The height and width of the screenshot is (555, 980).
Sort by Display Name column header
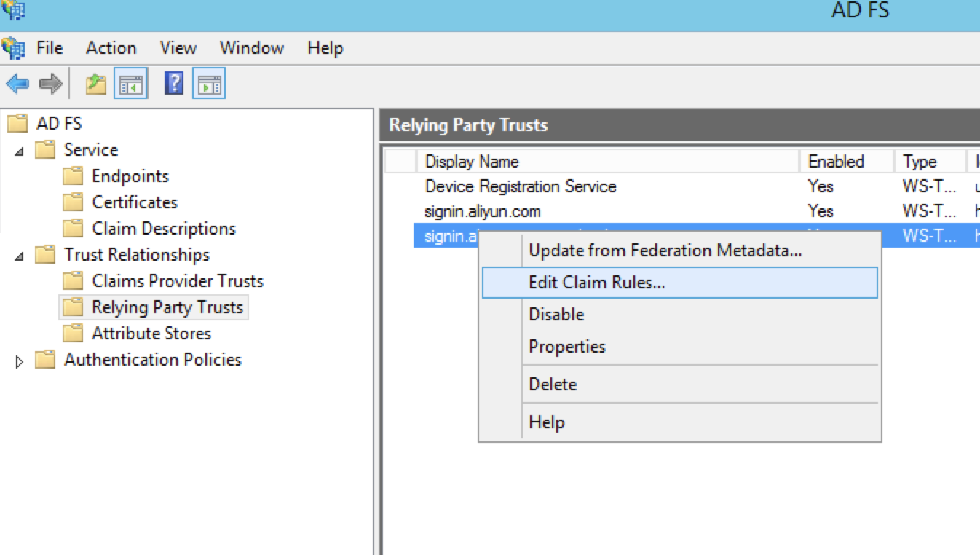pyautogui.click(x=607, y=162)
